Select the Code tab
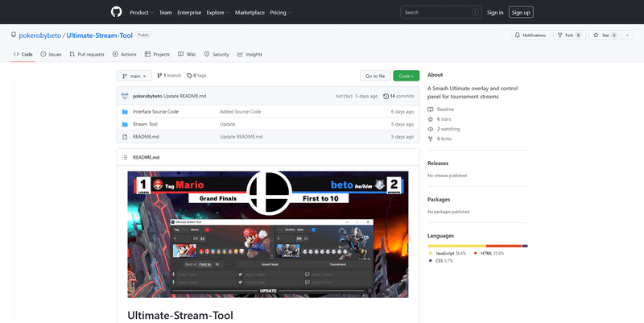 [23, 54]
